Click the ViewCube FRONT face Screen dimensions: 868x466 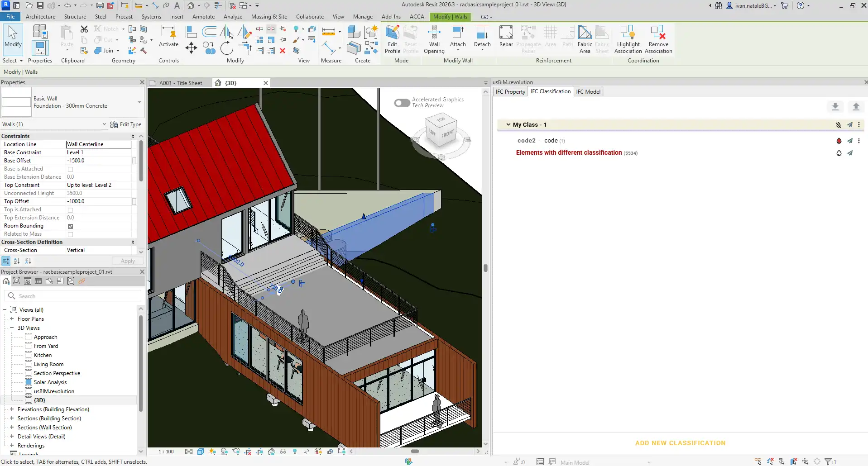click(447, 134)
